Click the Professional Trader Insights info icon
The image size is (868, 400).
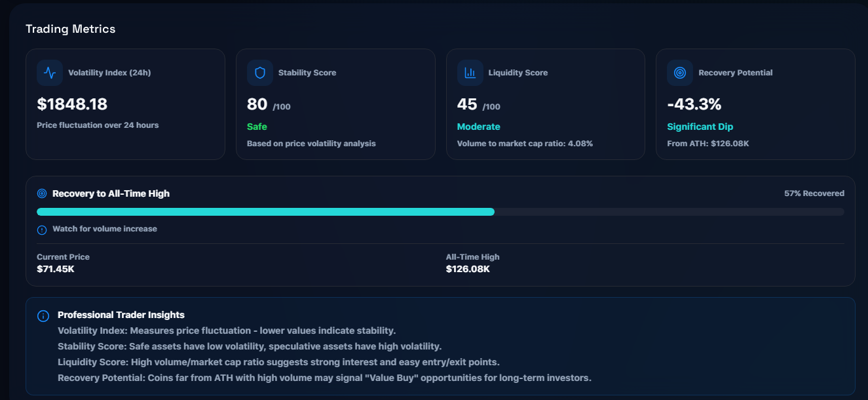[43, 315]
